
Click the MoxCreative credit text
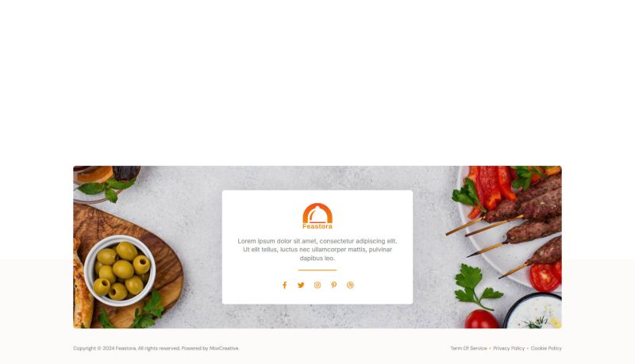[224, 348]
